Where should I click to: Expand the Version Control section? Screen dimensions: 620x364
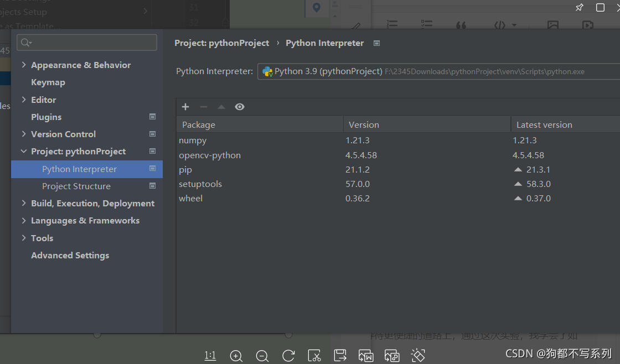(24, 134)
